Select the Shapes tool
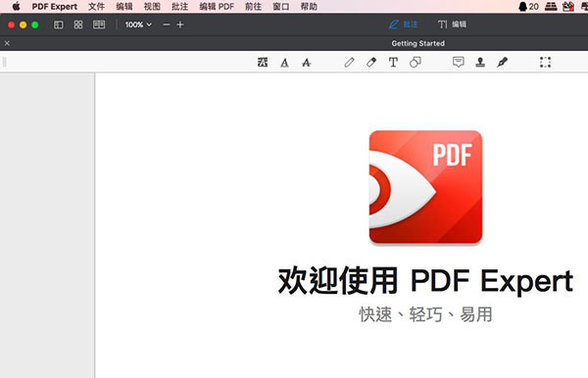Viewport: 588px width, 378px height. pos(416,63)
